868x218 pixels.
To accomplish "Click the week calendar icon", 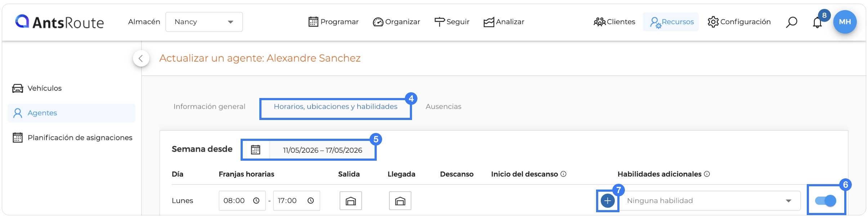I will click(255, 150).
